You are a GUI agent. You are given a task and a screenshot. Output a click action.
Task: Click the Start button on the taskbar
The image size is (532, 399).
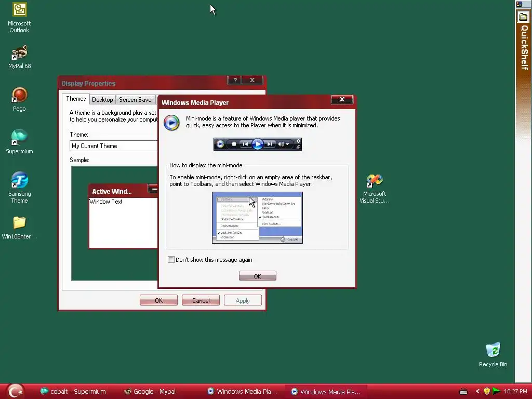coord(15,391)
